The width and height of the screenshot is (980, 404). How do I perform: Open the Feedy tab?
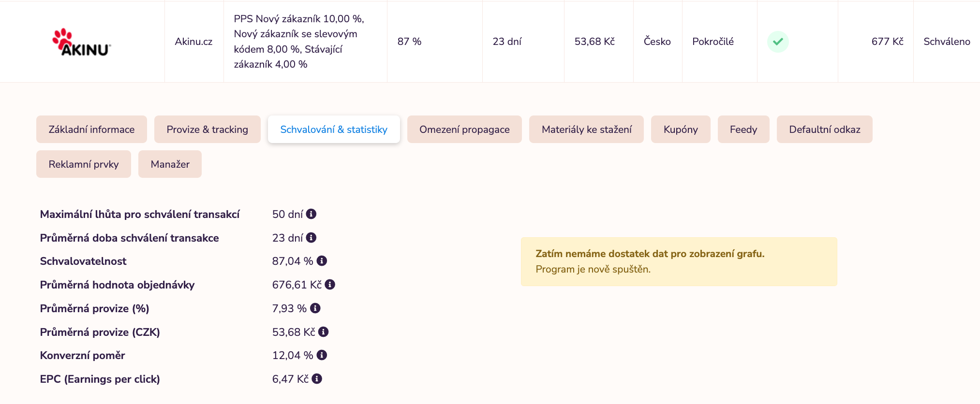tap(743, 130)
